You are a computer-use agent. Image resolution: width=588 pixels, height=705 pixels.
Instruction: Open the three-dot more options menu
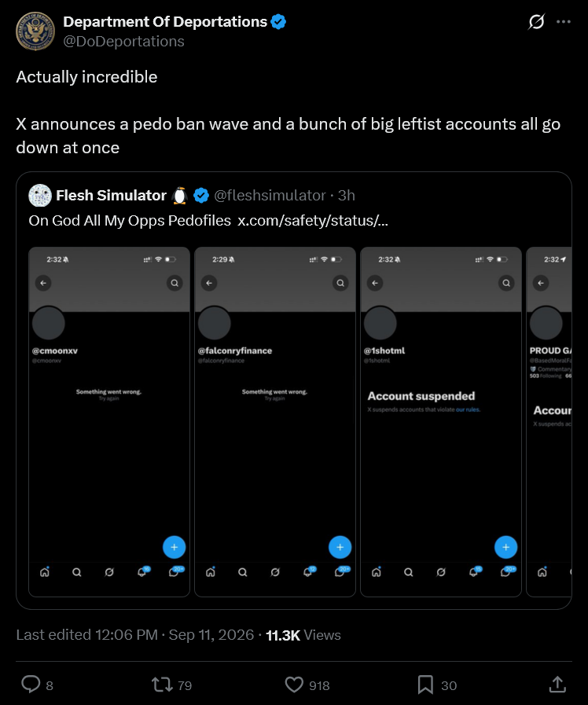[x=564, y=21]
